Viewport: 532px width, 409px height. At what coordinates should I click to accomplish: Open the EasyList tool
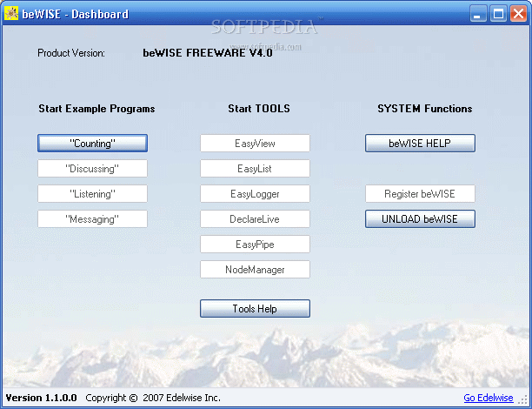255,169
